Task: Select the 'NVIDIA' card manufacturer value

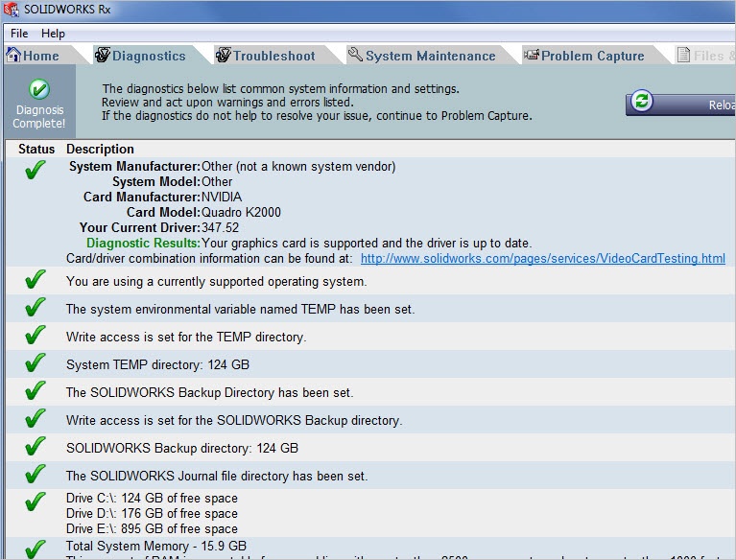Action: [222, 197]
